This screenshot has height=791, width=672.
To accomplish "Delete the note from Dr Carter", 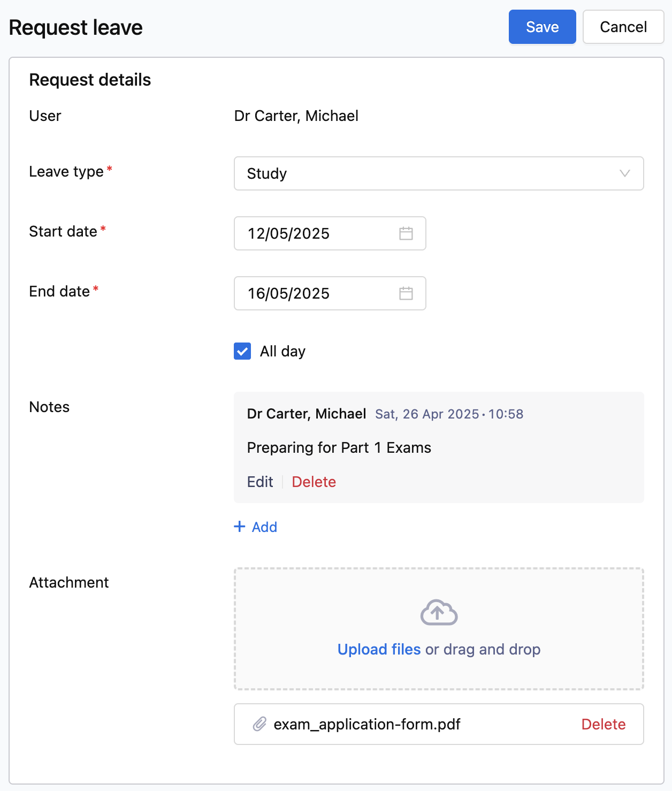I will pyautogui.click(x=314, y=482).
